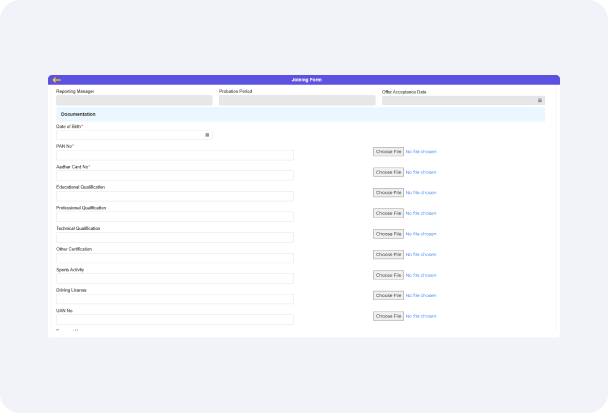
Task: Select the Technical Qualification text field
Action: click(x=175, y=237)
